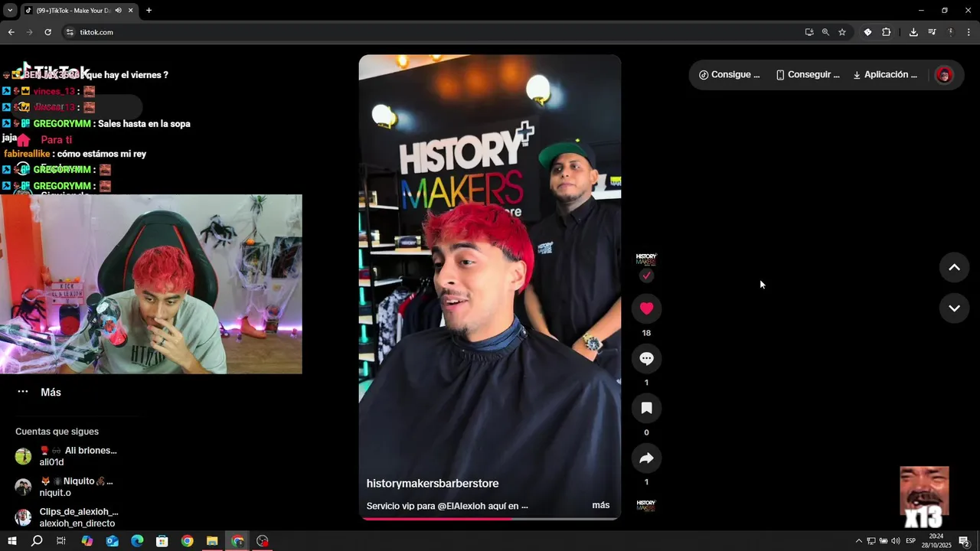The height and width of the screenshot is (551, 980).
Task: Open a new browser tab
Action: click(x=149, y=11)
